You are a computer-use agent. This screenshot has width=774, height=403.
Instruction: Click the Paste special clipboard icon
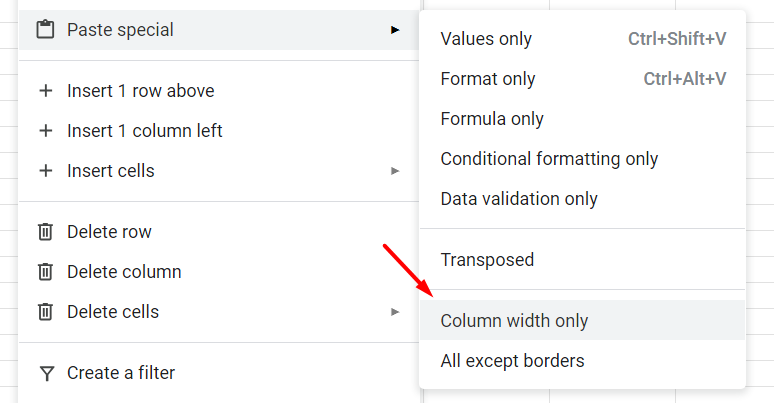(x=45, y=30)
